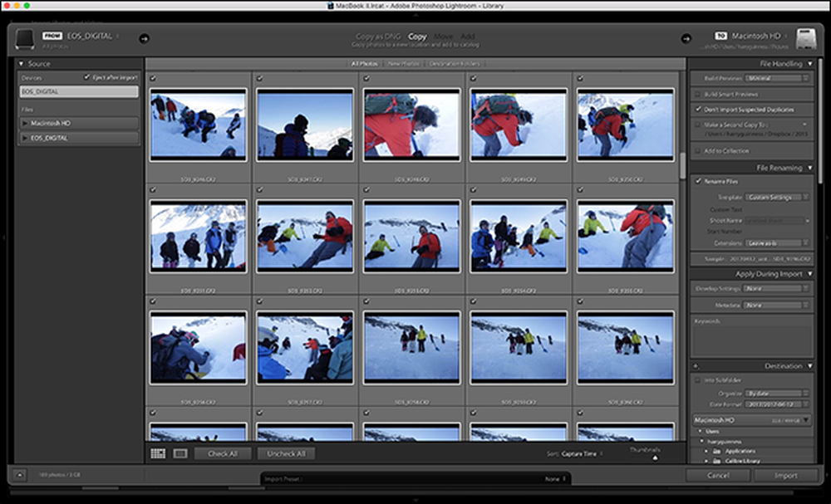
Task: Switch to the New Photos tab
Action: (x=403, y=64)
